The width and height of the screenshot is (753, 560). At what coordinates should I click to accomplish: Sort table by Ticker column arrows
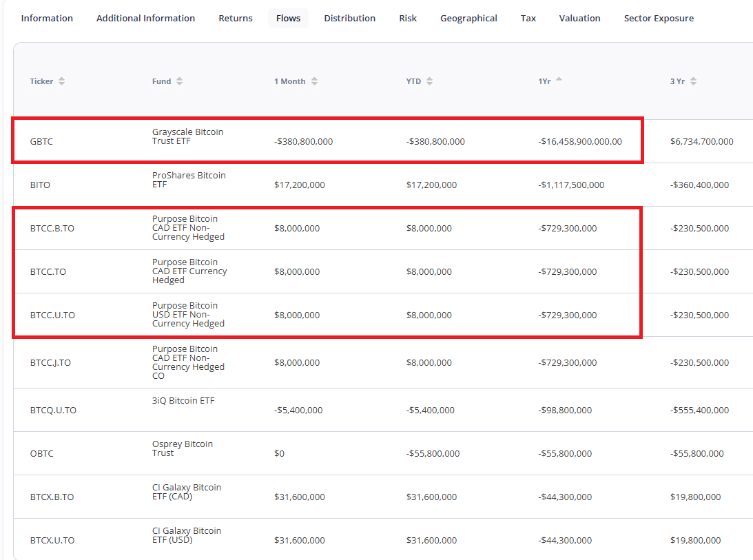[x=61, y=81]
